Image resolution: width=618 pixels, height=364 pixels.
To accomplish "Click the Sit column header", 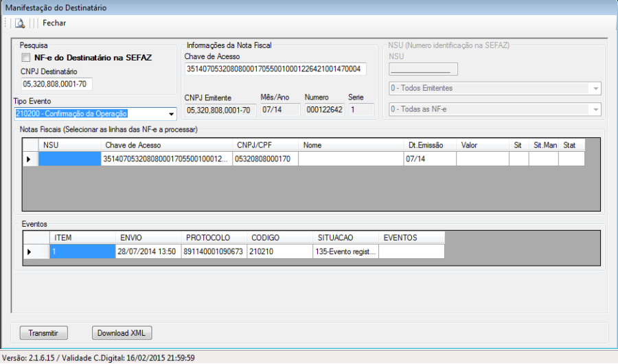I will click(x=519, y=145).
